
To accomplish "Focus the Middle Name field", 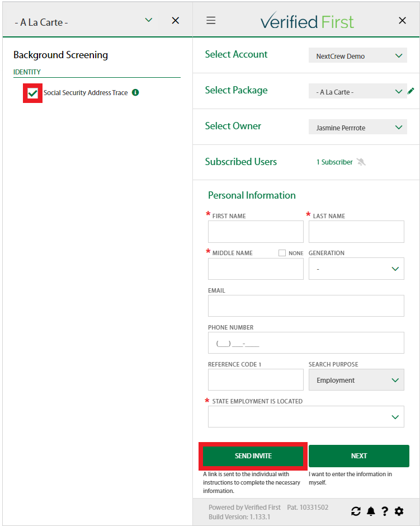I will click(256, 269).
